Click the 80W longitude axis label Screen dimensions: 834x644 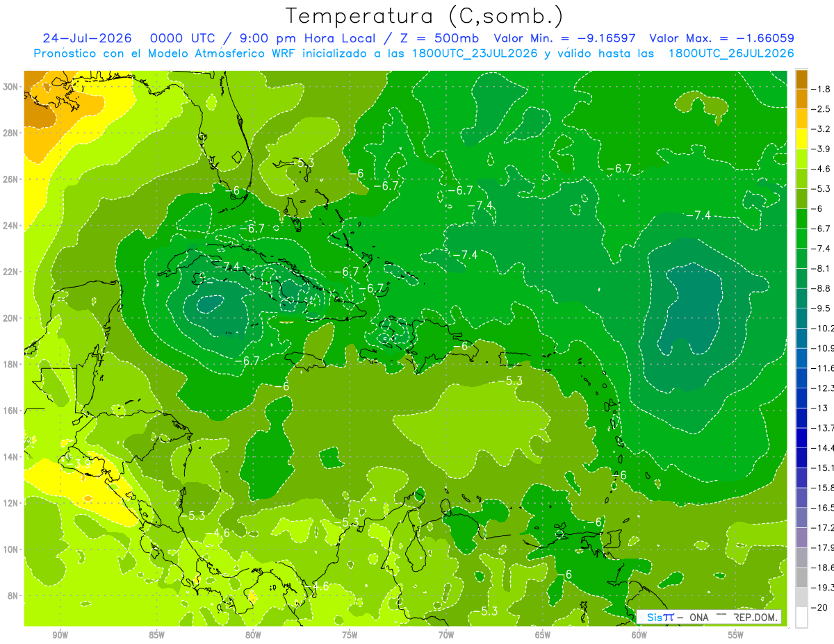click(253, 635)
